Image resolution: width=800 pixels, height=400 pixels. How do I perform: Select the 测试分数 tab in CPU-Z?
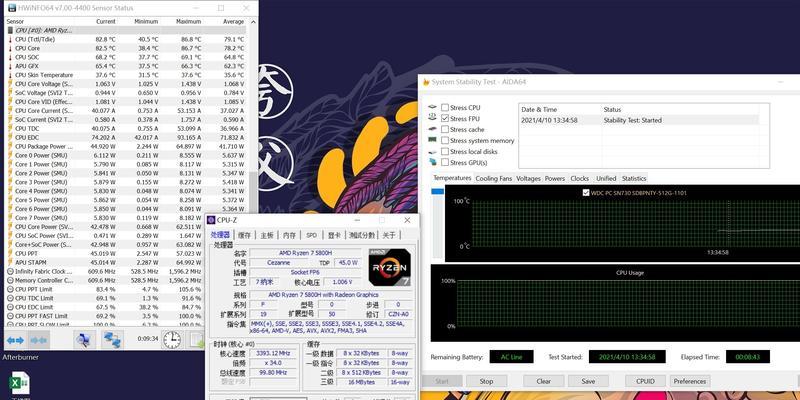pyautogui.click(x=362, y=235)
